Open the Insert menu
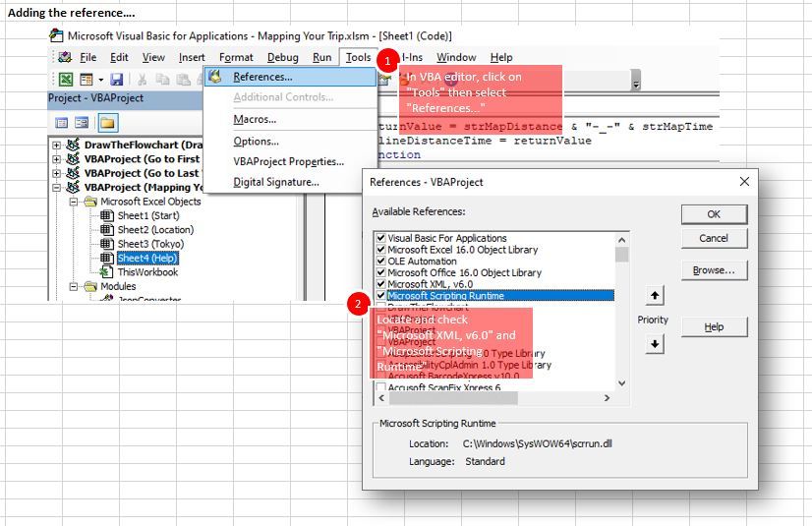This screenshot has width=812, height=526. [192, 57]
